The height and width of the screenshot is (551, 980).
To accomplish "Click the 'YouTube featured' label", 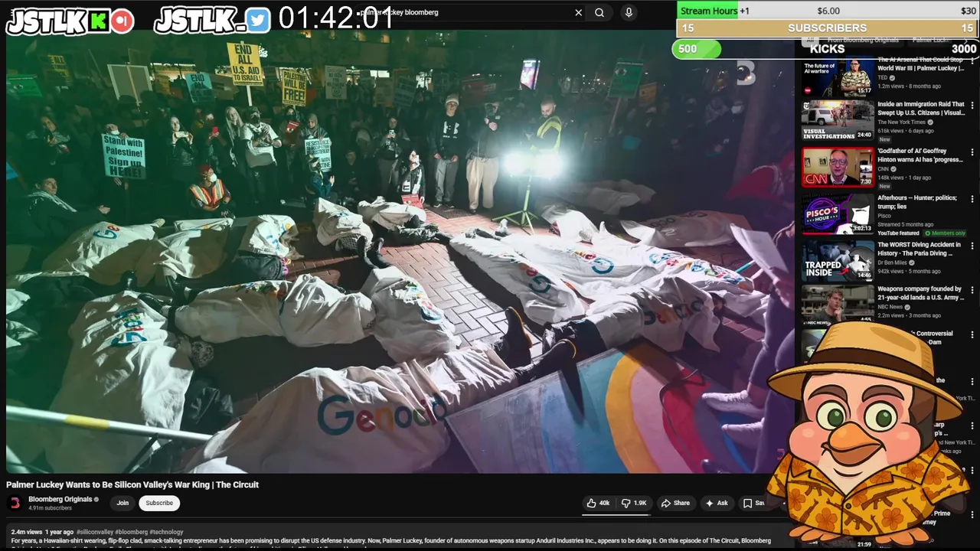I will point(898,233).
